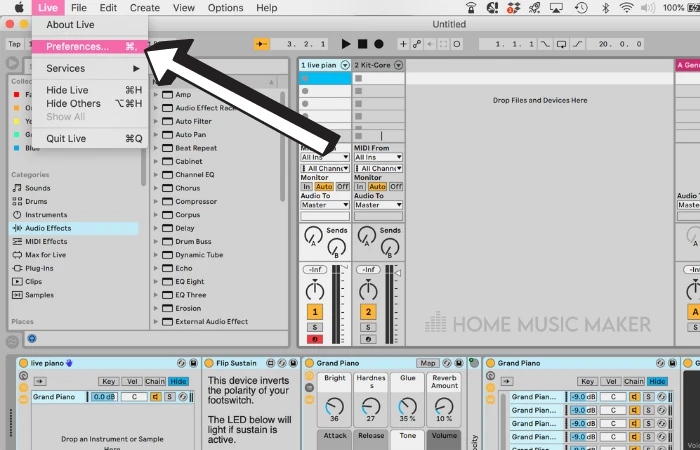This screenshot has width=700, height=450.
Task: Open the Apple menu
Action: [19, 8]
